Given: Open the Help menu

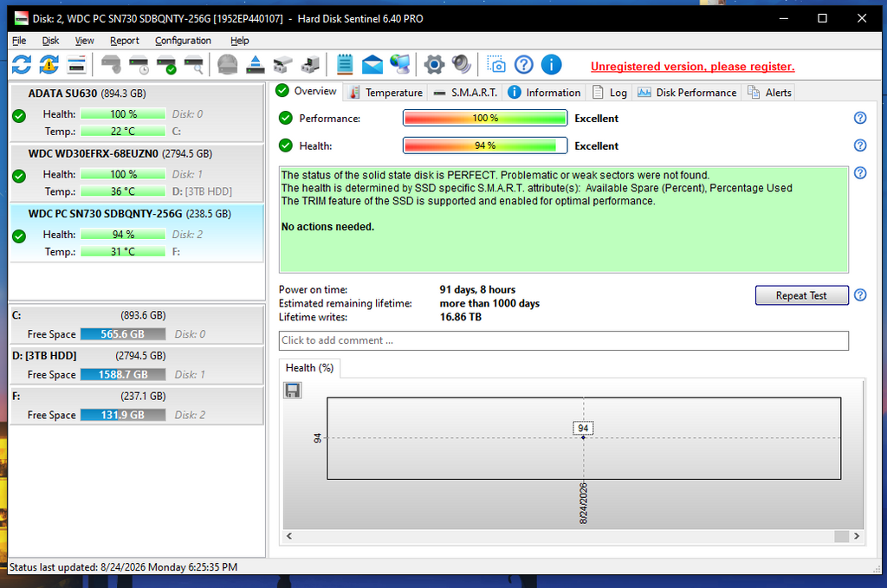Looking at the screenshot, I should (x=239, y=41).
